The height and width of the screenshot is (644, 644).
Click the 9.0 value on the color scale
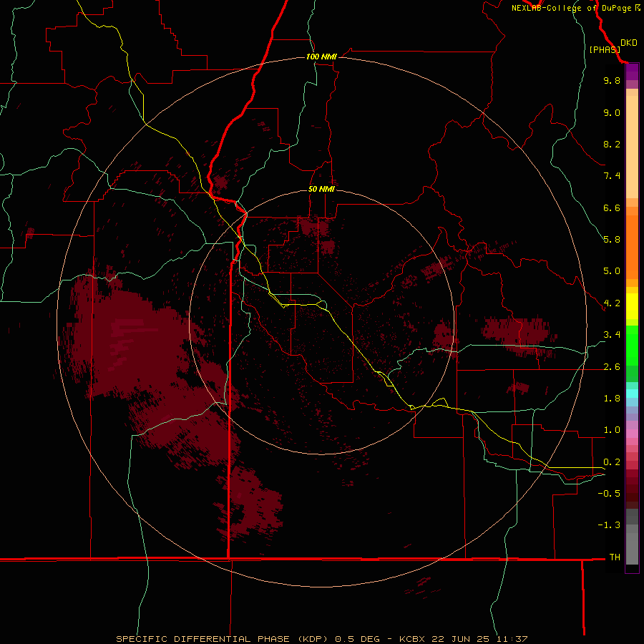(612, 112)
